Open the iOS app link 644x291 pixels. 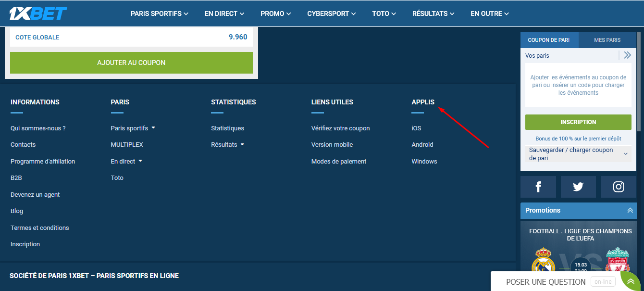(416, 128)
